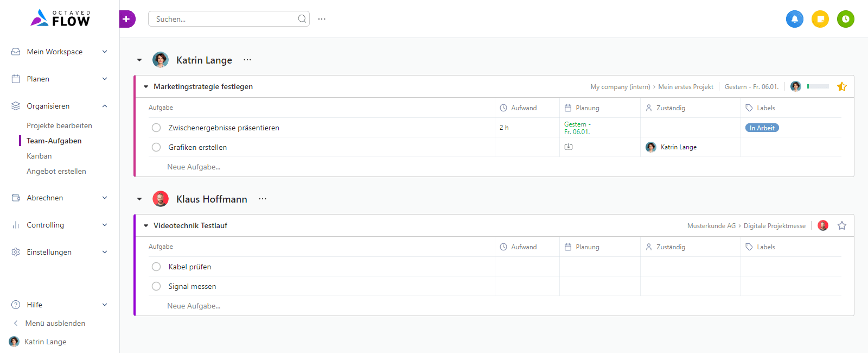
Task: Click the planning icon for Grafiken erstellen
Action: click(x=568, y=147)
